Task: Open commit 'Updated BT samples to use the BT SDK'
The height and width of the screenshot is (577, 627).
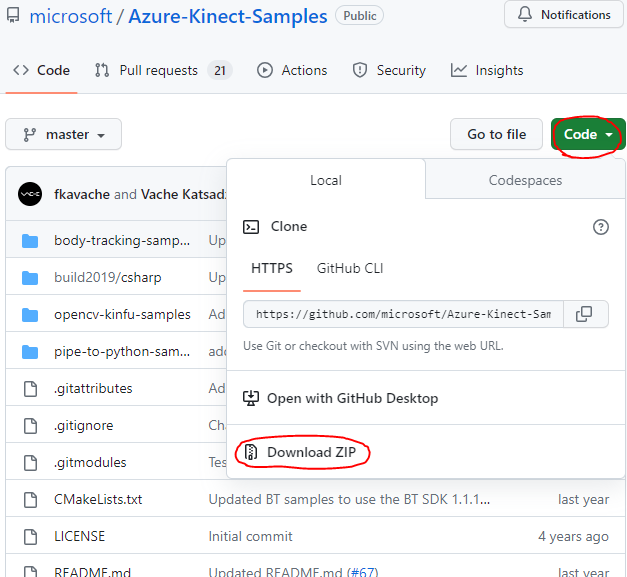Action: (x=349, y=499)
